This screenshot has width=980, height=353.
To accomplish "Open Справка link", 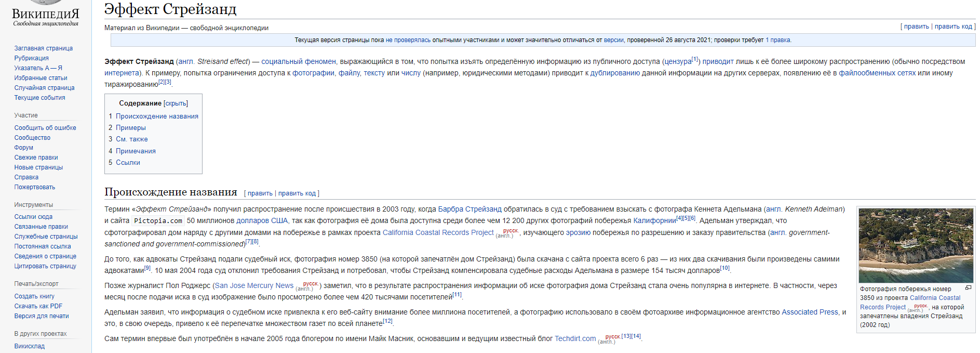I will [26, 177].
